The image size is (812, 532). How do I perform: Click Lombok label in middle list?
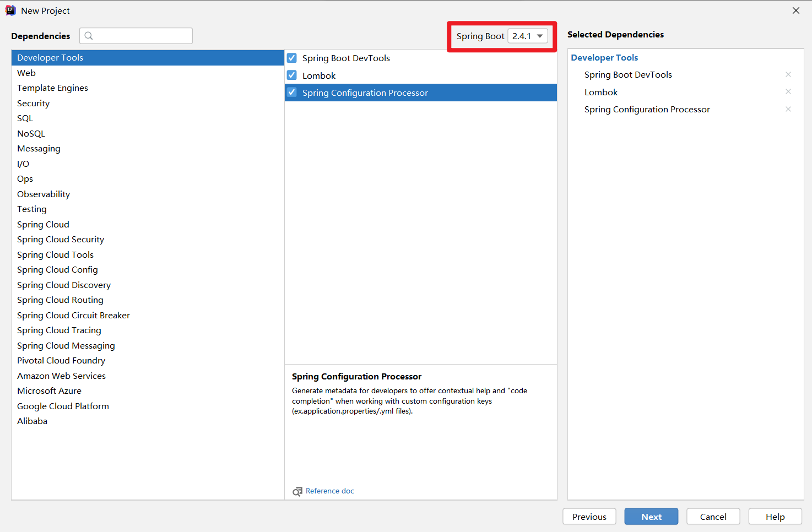[x=319, y=75]
